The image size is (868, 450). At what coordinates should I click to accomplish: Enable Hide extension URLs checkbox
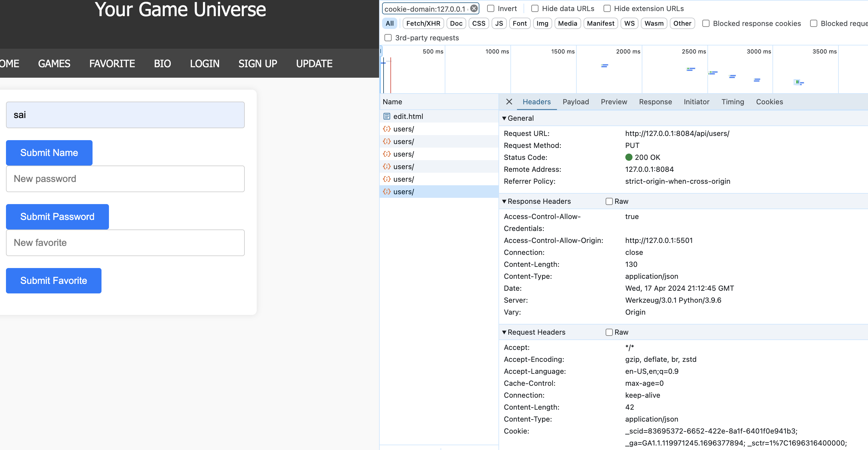[x=607, y=8]
